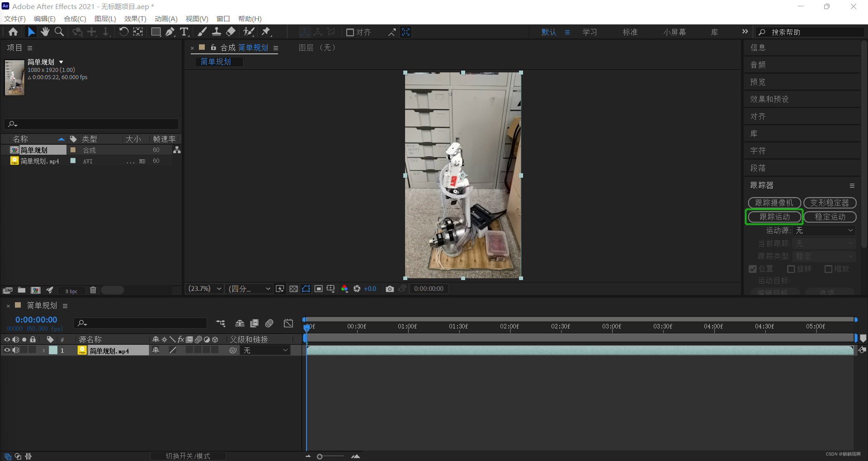Screen dimensions: 868x461
Task: Uncheck the 位置 position checkbox
Action: [x=753, y=269]
